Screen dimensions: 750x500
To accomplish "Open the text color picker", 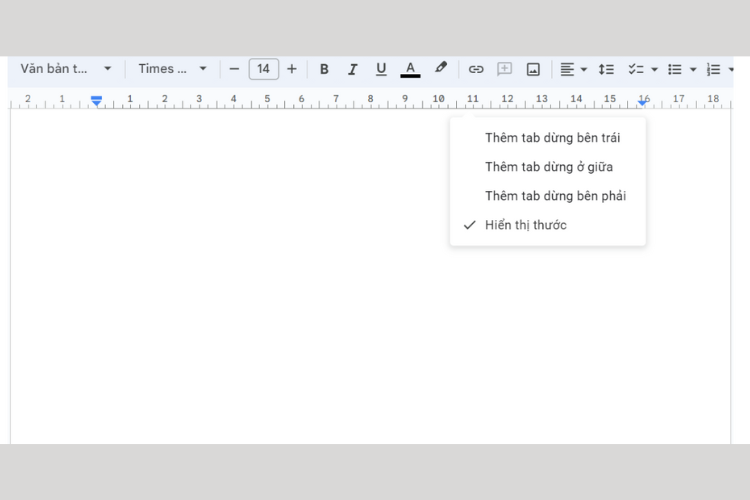I will pos(410,69).
